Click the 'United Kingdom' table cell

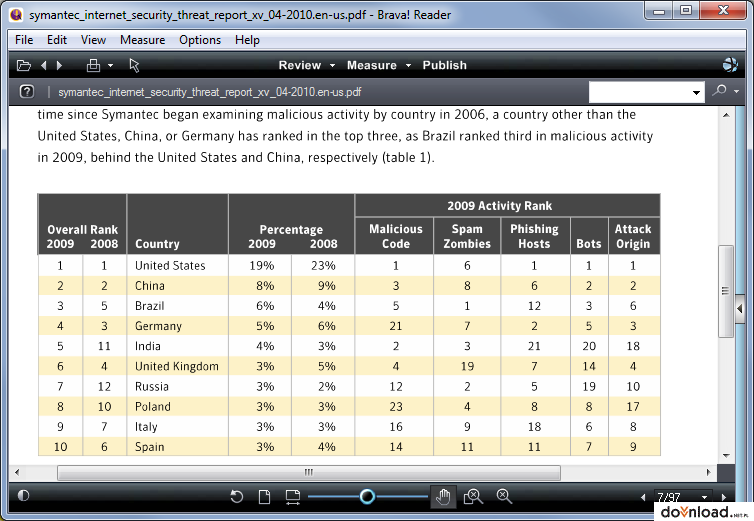coord(177,367)
